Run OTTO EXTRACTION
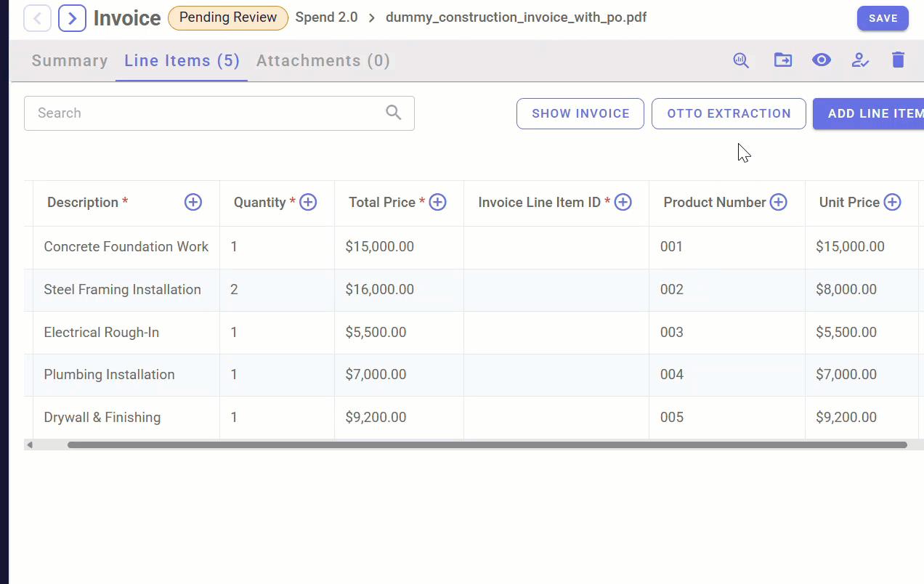Image resolution: width=924 pixels, height=584 pixels. coord(729,114)
